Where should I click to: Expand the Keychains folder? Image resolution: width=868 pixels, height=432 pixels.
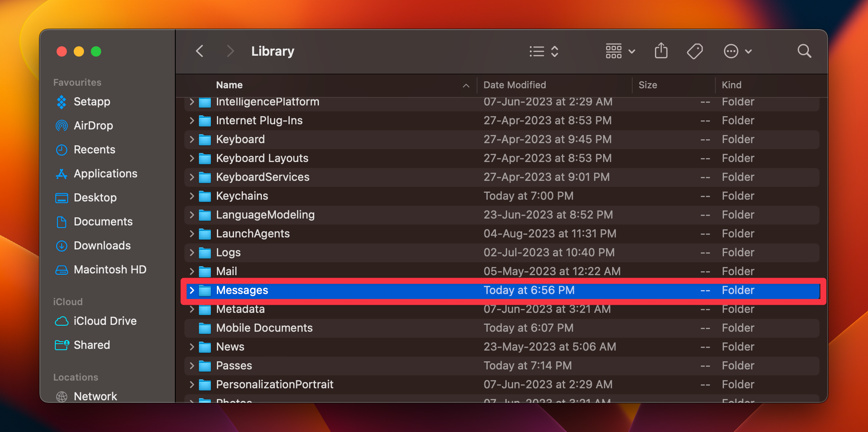coord(192,196)
